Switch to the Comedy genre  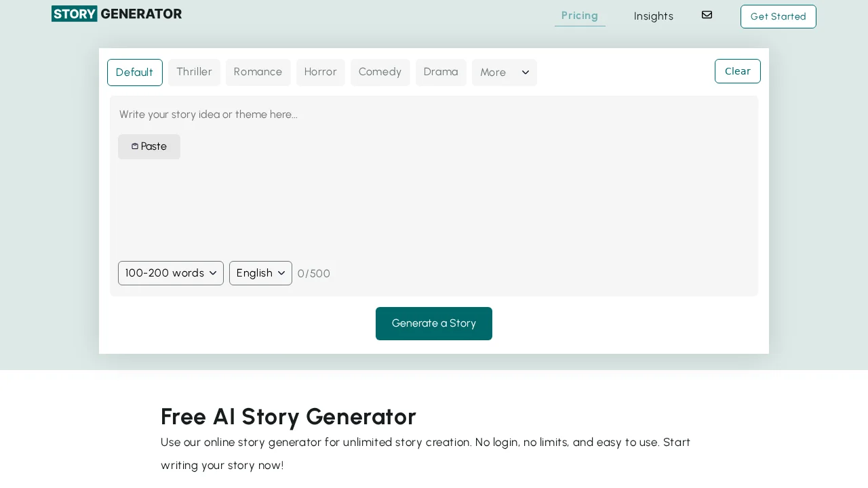click(x=380, y=72)
